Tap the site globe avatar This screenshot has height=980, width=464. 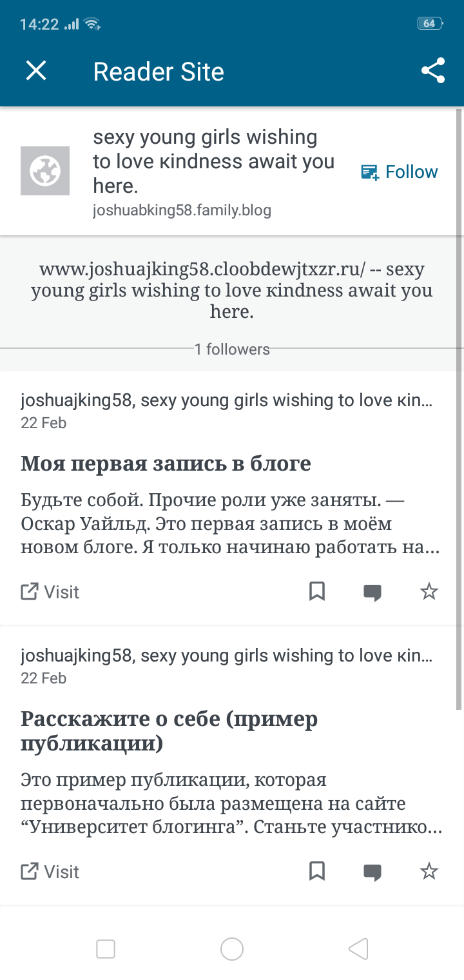pos(45,171)
